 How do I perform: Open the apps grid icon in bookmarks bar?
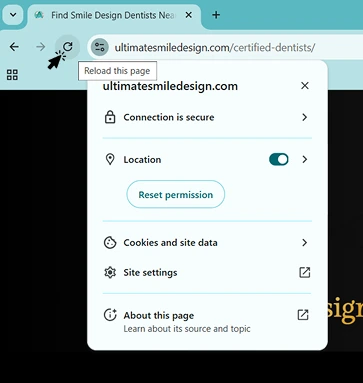click(12, 75)
